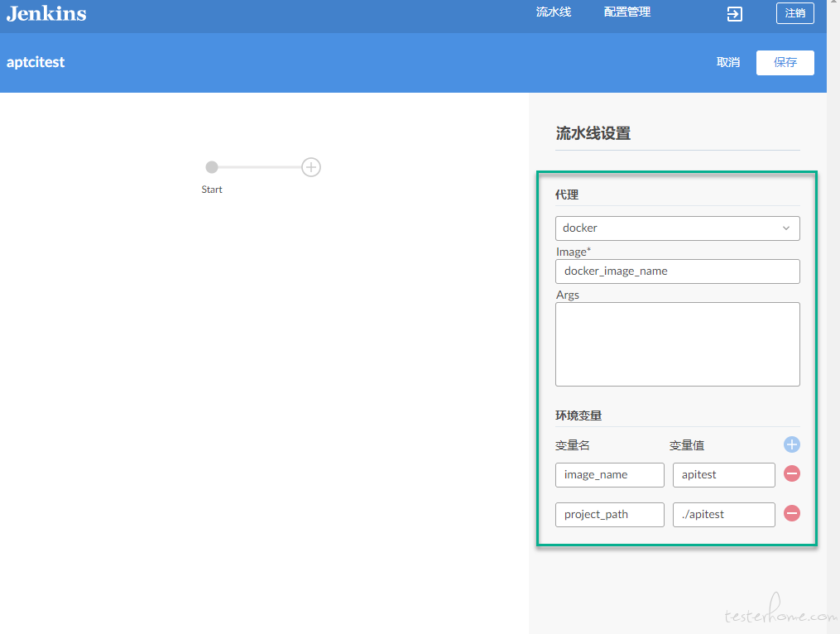This screenshot has width=840, height=634.
Task: Add a new stage with plus icon
Action: [x=310, y=167]
